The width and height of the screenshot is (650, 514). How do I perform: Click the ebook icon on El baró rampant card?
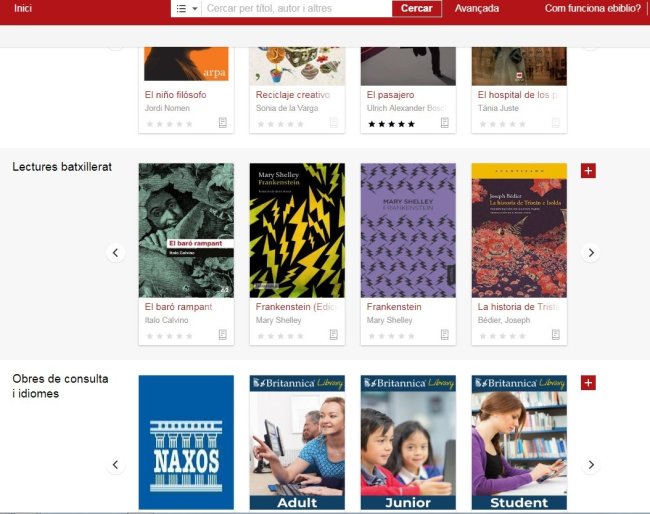[x=223, y=335]
